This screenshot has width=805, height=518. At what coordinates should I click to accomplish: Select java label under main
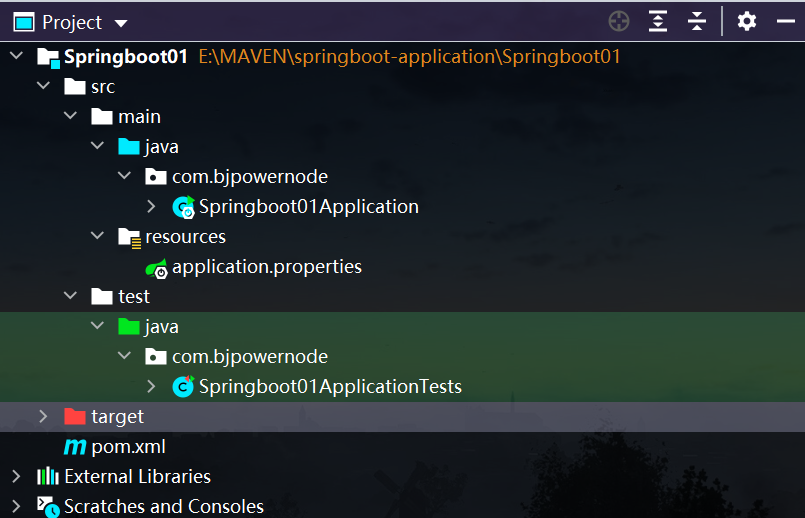tap(162, 147)
